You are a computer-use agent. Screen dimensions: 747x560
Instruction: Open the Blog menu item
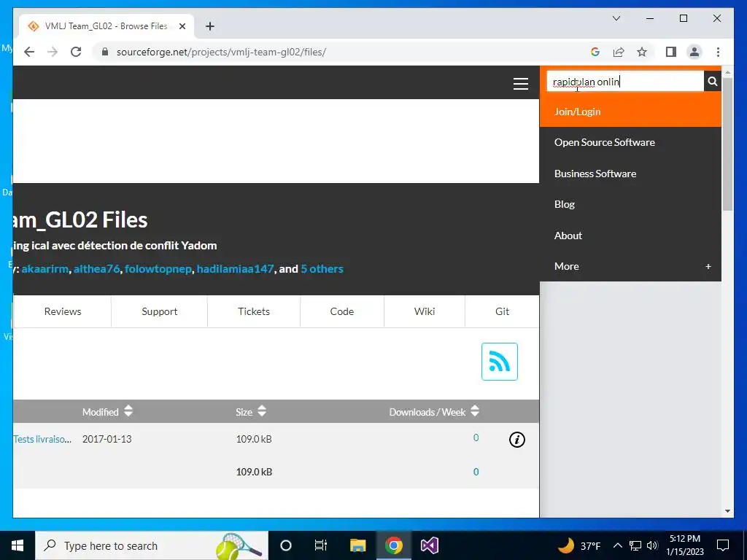tap(630, 204)
